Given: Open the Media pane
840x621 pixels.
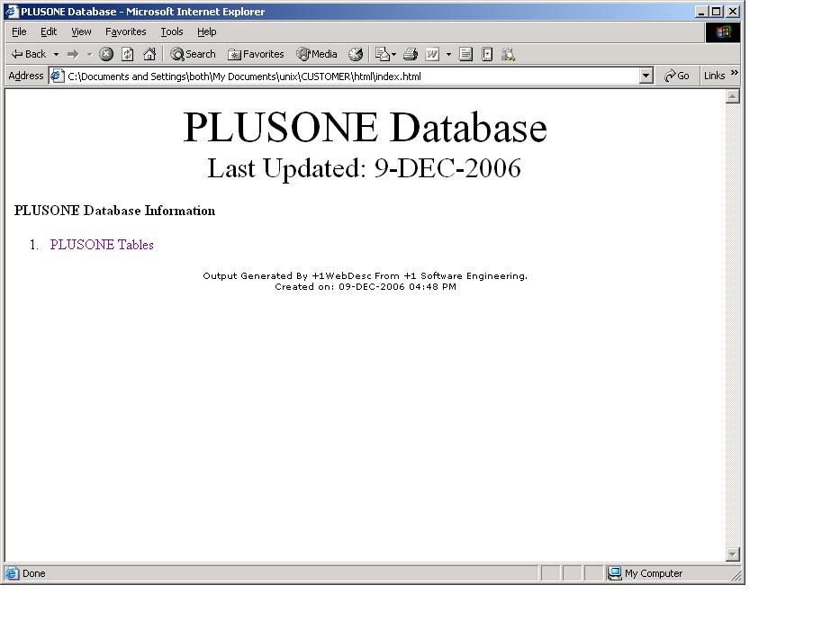Looking at the screenshot, I should 317,54.
